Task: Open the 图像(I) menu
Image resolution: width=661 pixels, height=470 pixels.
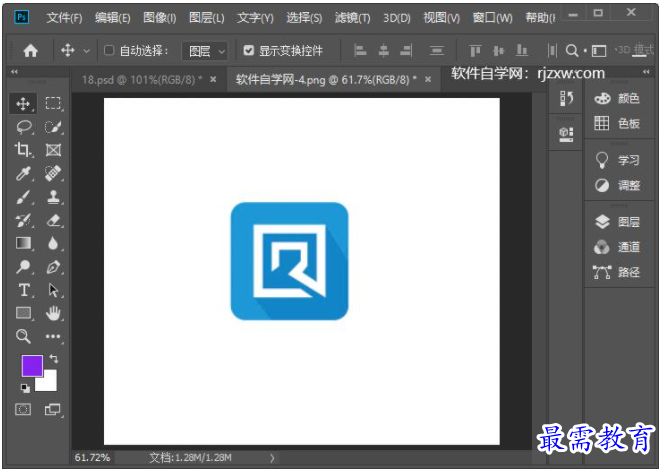Action: pyautogui.click(x=160, y=18)
